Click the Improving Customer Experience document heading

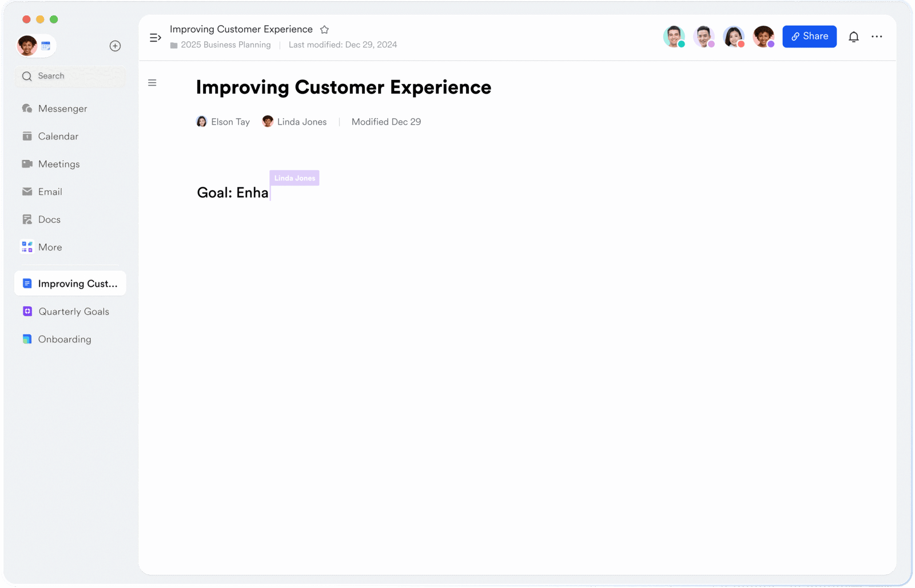click(344, 87)
